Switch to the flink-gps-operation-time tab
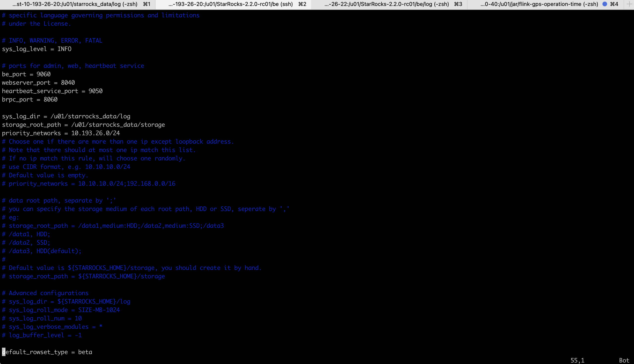 (x=539, y=4)
